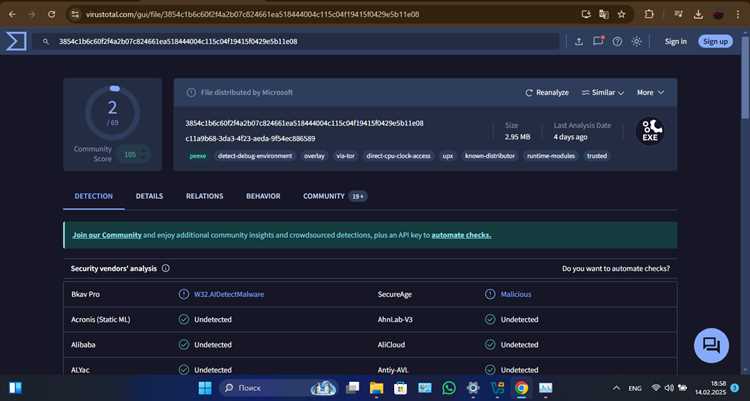The height and width of the screenshot is (401, 750).
Task: Click the Reanalyze button
Action: (x=547, y=92)
